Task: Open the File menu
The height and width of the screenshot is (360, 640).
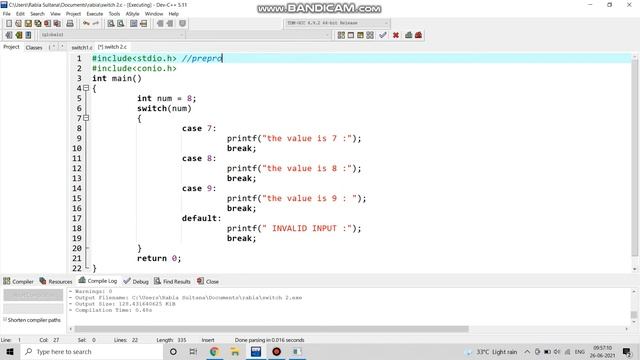Action: (7, 13)
